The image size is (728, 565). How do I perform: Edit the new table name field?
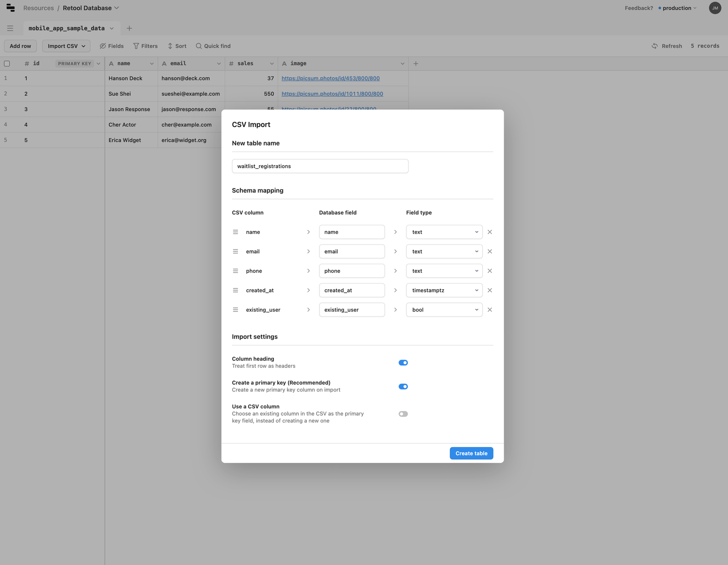(x=320, y=166)
